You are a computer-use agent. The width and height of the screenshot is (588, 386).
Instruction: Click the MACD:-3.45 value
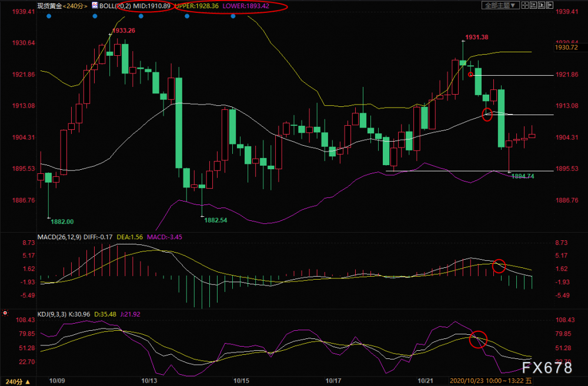165,237
